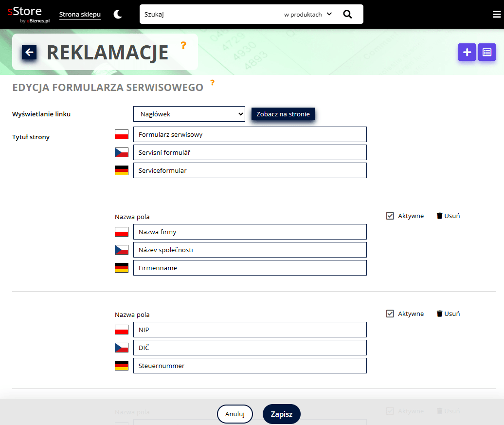
Task: Expand the 'w produktach' search scope dropdown
Action: (307, 15)
